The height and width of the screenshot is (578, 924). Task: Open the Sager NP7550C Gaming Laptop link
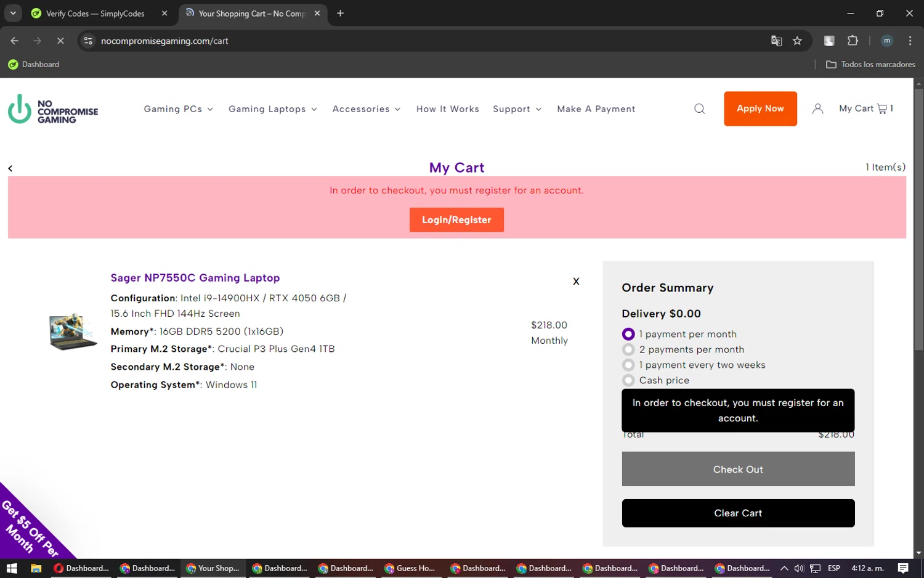[x=195, y=278]
